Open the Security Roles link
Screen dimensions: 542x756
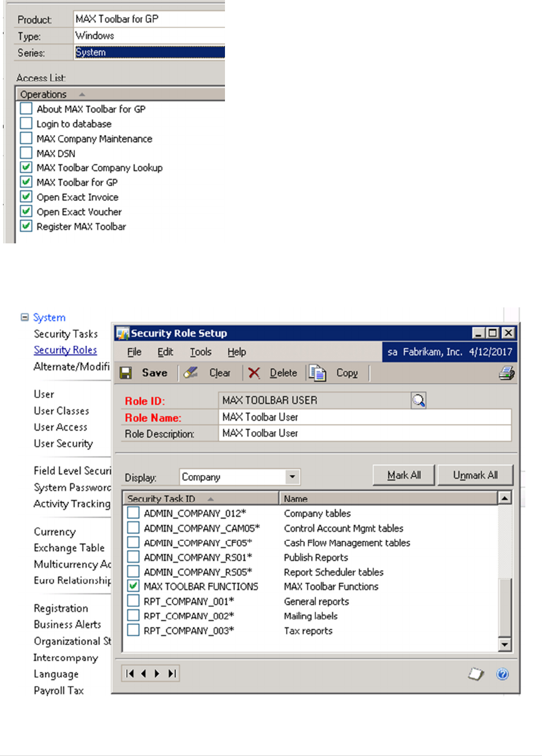click(65, 350)
